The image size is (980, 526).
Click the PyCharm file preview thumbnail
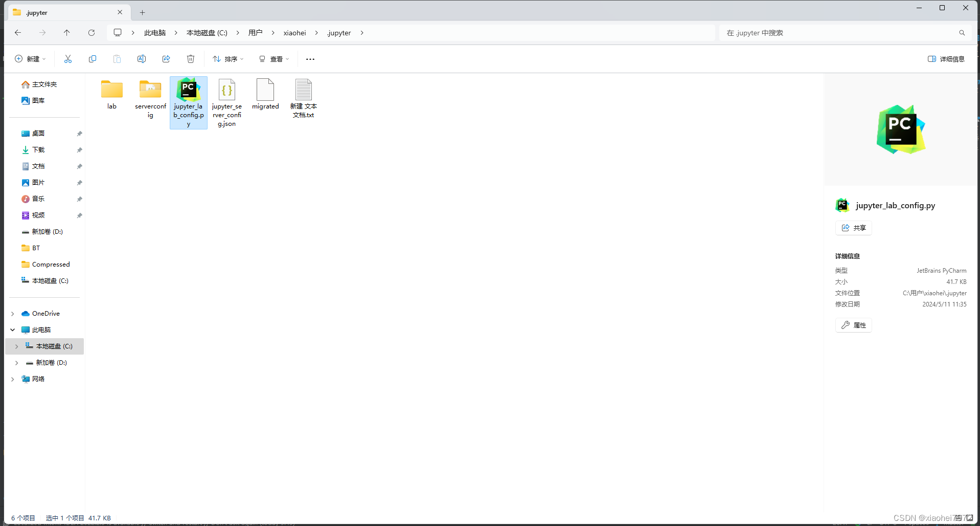pos(901,129)
